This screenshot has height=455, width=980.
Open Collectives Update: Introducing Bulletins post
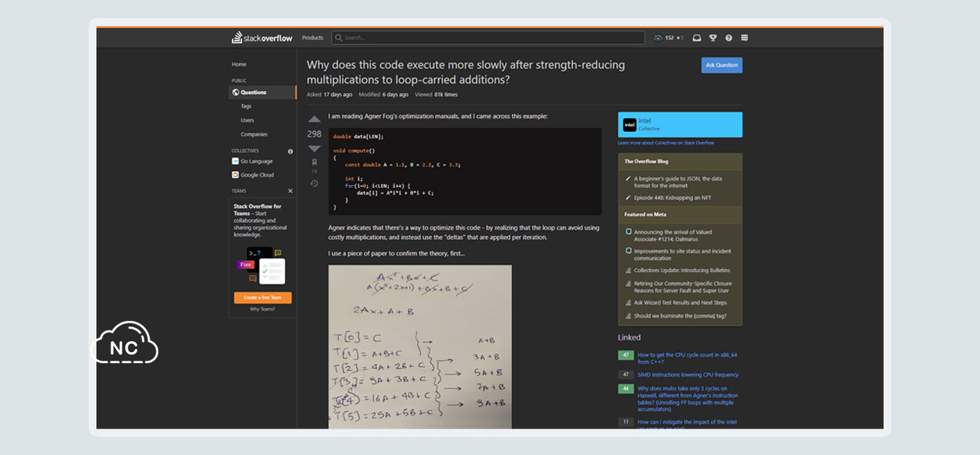coord(683,271)
